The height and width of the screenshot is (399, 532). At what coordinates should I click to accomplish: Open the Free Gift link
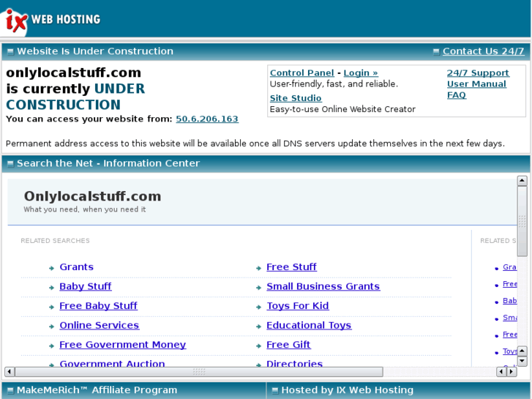(288, 344)
